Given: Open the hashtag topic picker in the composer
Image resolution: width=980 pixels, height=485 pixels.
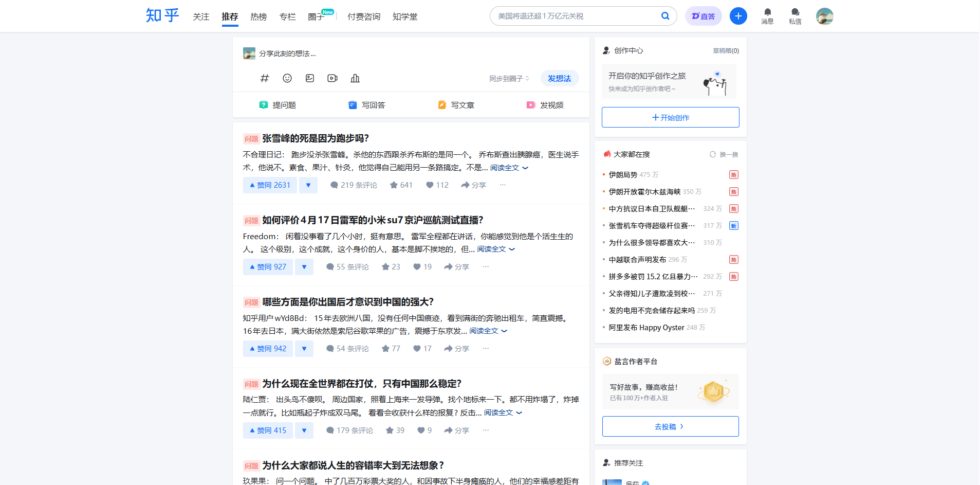Looking at the screenshot, I should coord(265,78).
